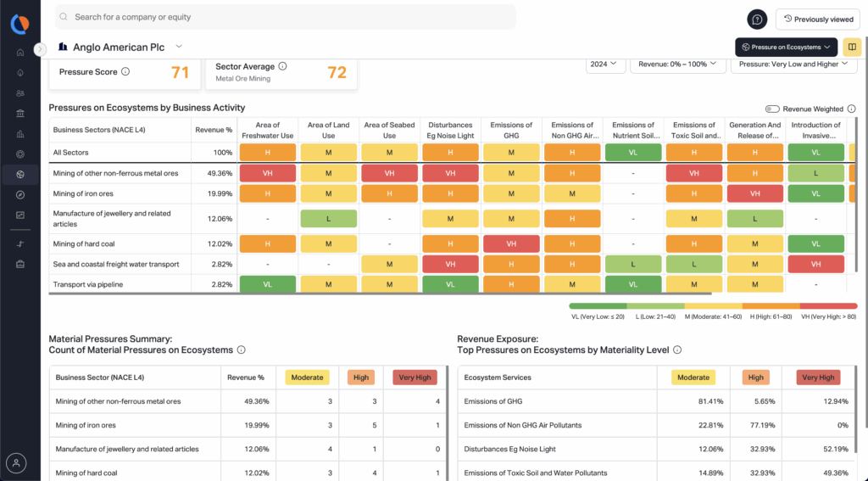Click the help chat icon

pos(757,20)
